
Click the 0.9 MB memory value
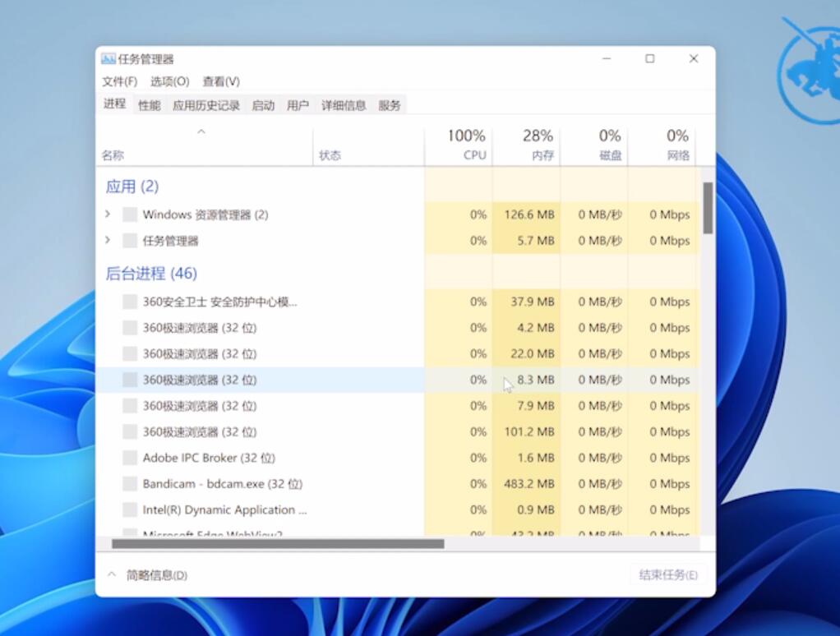(536, 509)
